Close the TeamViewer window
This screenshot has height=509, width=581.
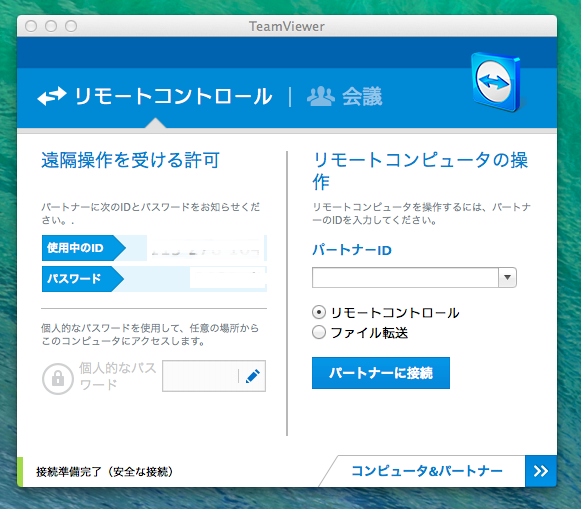click(31, 26)
